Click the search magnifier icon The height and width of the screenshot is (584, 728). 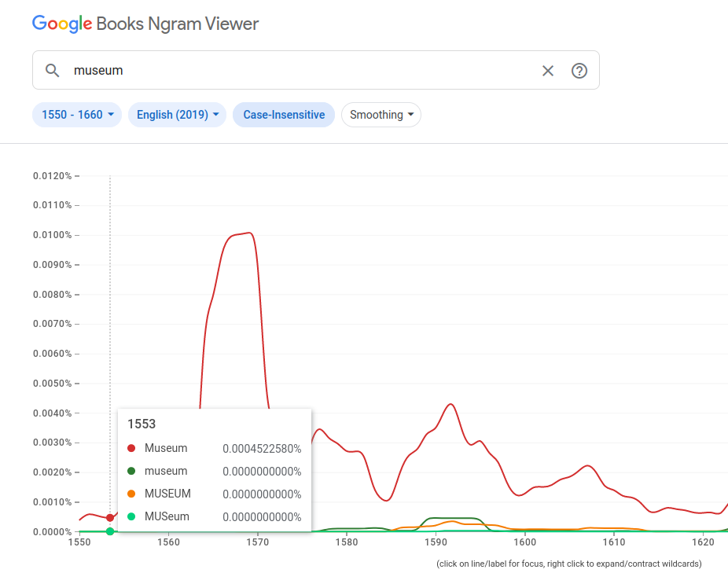[x=52, y=71]
